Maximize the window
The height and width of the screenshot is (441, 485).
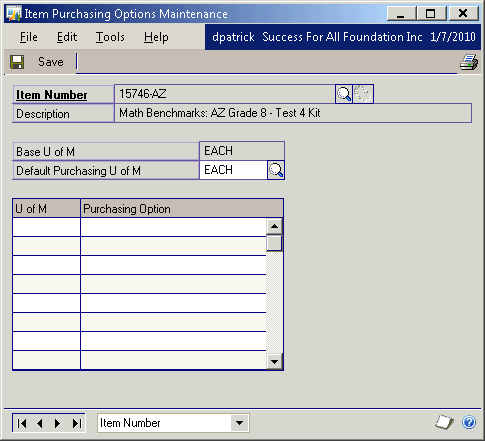(x=431, y=14)
